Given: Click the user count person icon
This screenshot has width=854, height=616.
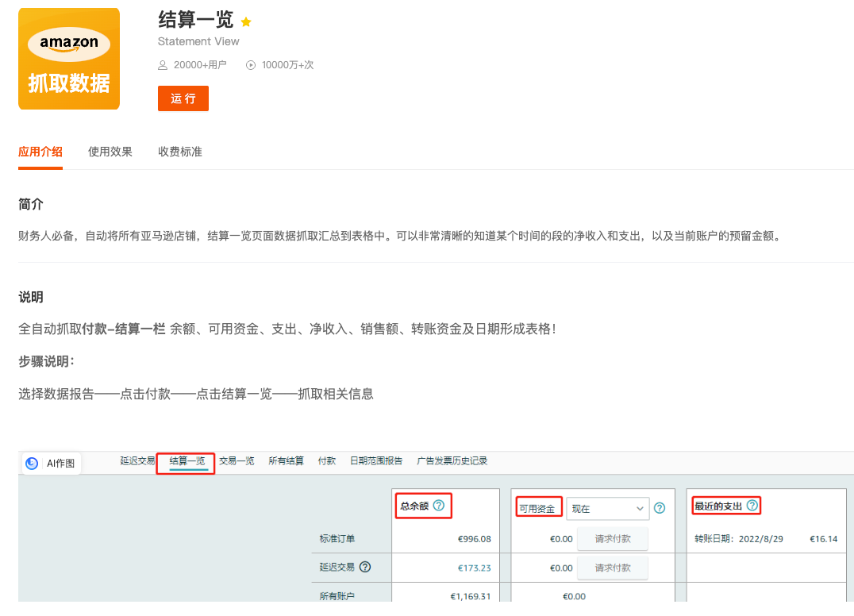Looking at the screenshot, I should click(x=162, y=65).
